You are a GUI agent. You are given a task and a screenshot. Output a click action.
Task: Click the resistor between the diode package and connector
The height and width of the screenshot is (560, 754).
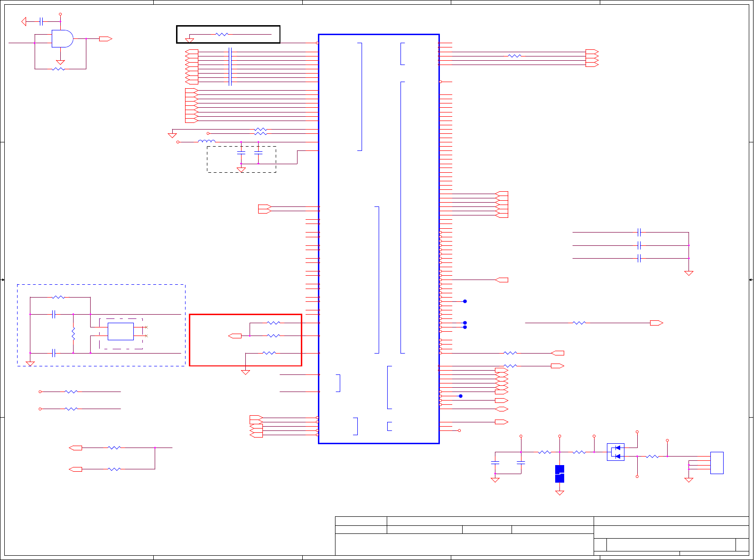[652, 457]
